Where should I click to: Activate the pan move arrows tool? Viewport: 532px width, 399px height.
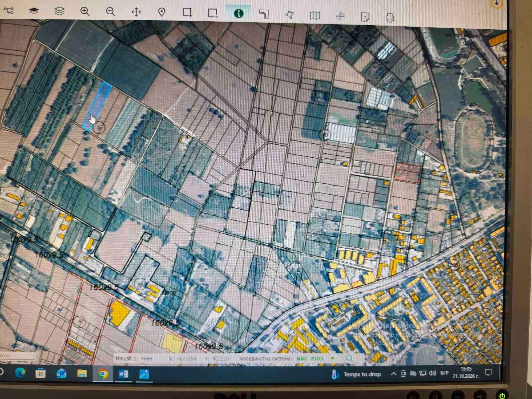click(x=136, y=12)
